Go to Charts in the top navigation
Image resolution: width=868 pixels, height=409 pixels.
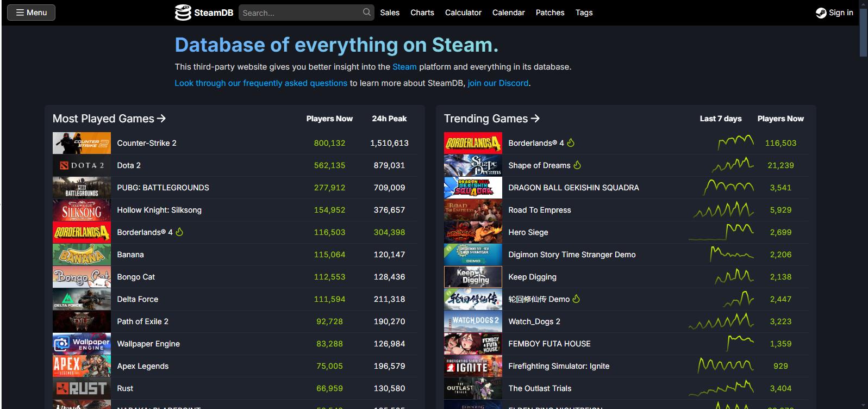pos(422,13)
